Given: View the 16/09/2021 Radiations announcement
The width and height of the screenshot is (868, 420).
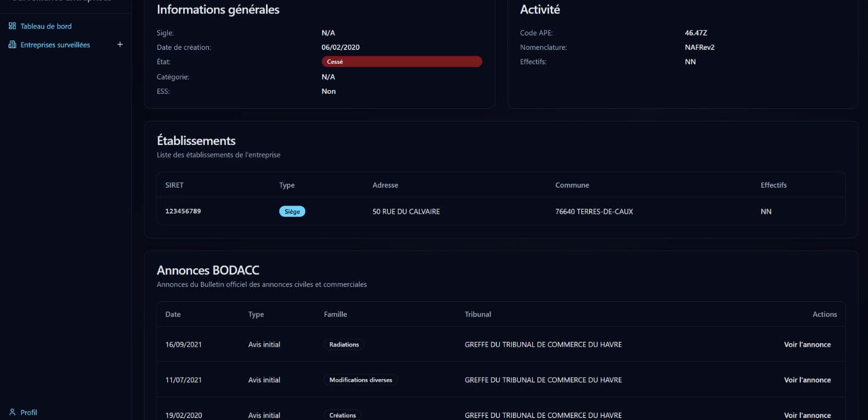Looking at the screenshot, I should [807, 344].
